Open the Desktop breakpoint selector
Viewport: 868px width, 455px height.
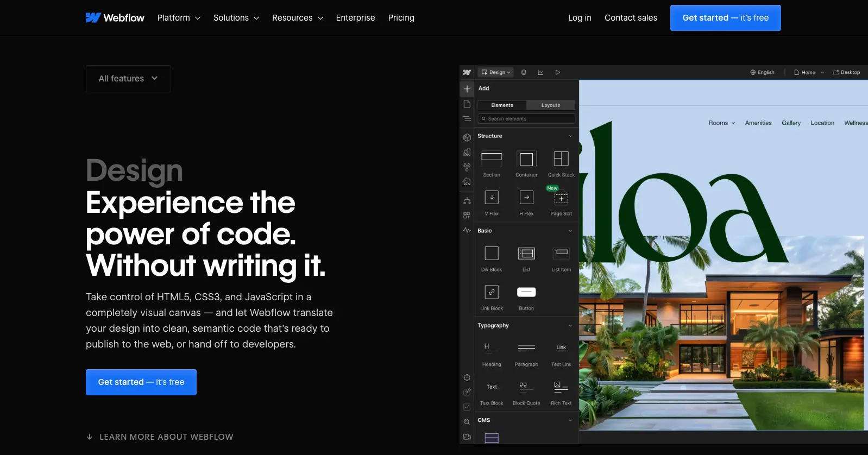846,72
